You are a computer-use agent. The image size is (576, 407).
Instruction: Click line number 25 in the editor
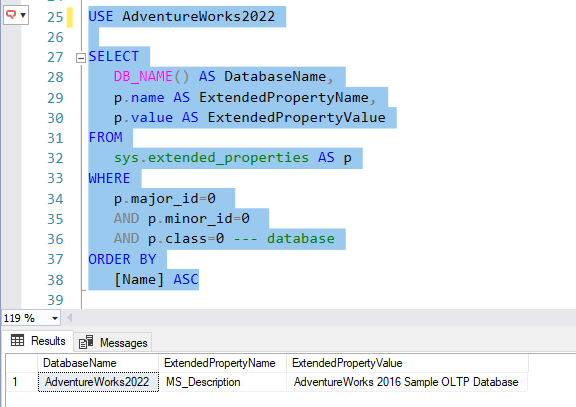pyautogui.click(x=55, y=17)
